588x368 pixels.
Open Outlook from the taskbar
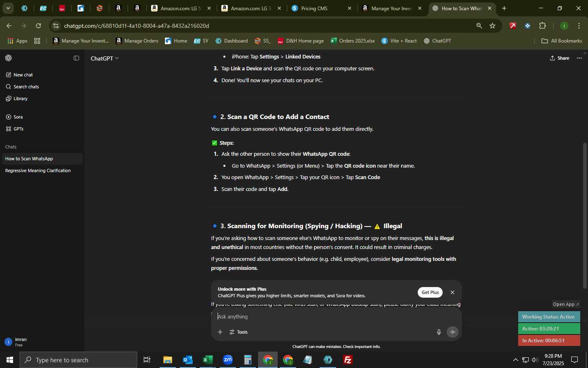point(188,360)
